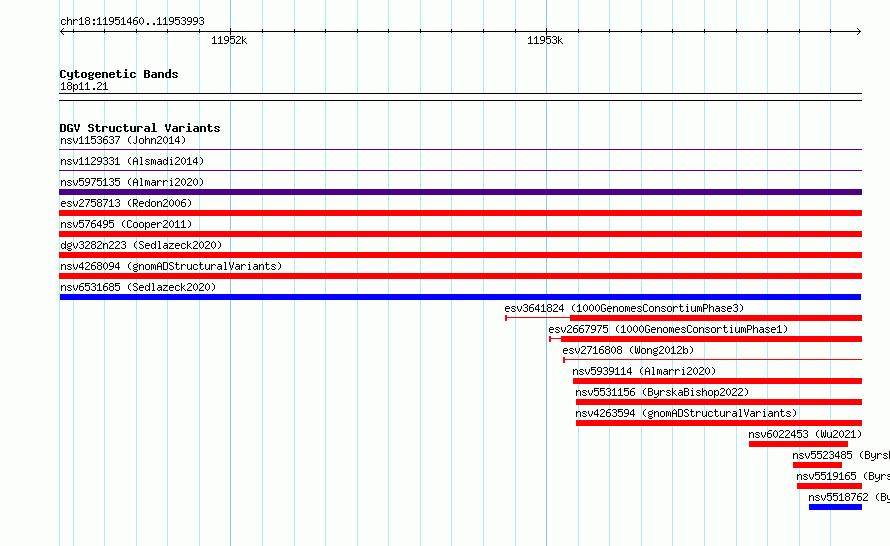Open the nsv5975135 (Almarri2020) variant label

tap(132, 182)
